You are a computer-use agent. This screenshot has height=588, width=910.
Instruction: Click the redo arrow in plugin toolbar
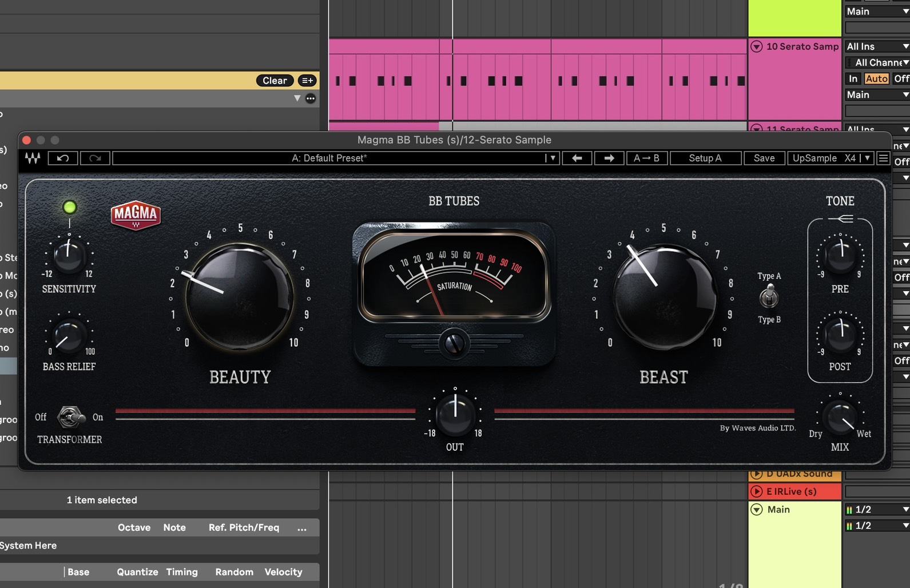pyautogui.click(x=95, y=158)
